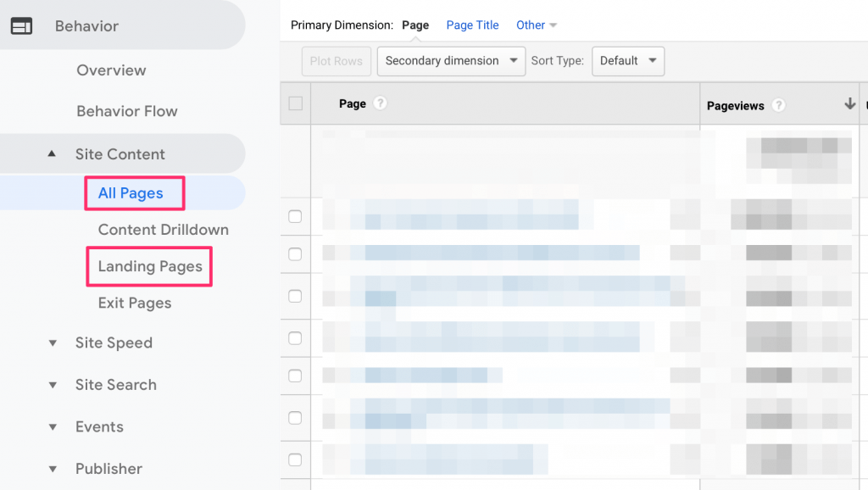868x490 pixels.
Task: Click the descending sort arrow on Pageviews
Action: (849, 103)
